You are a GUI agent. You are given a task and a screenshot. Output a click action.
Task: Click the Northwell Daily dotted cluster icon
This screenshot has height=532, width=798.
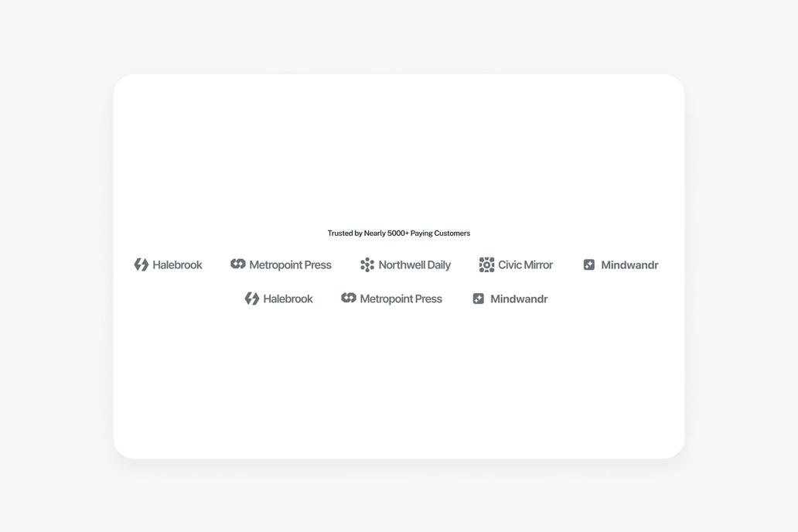[x=367, y=264]
